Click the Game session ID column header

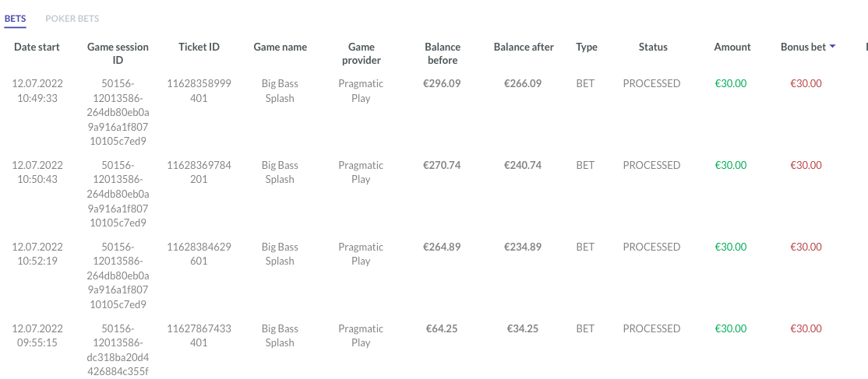118,54
